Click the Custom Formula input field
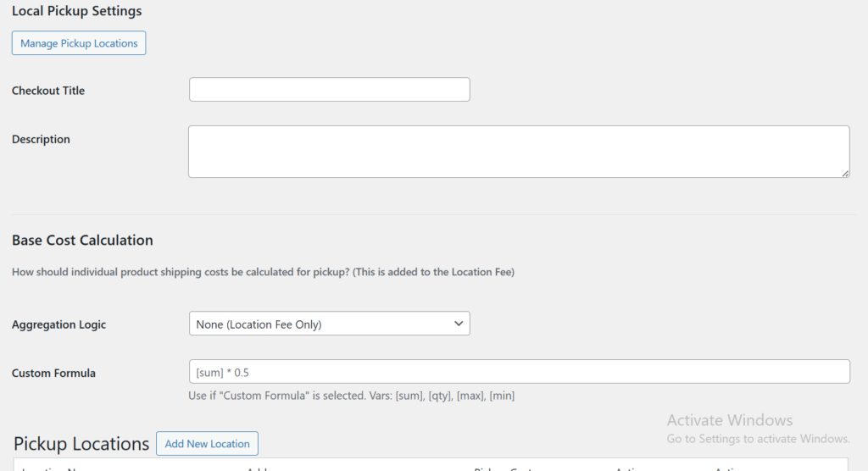 (518, 372)
